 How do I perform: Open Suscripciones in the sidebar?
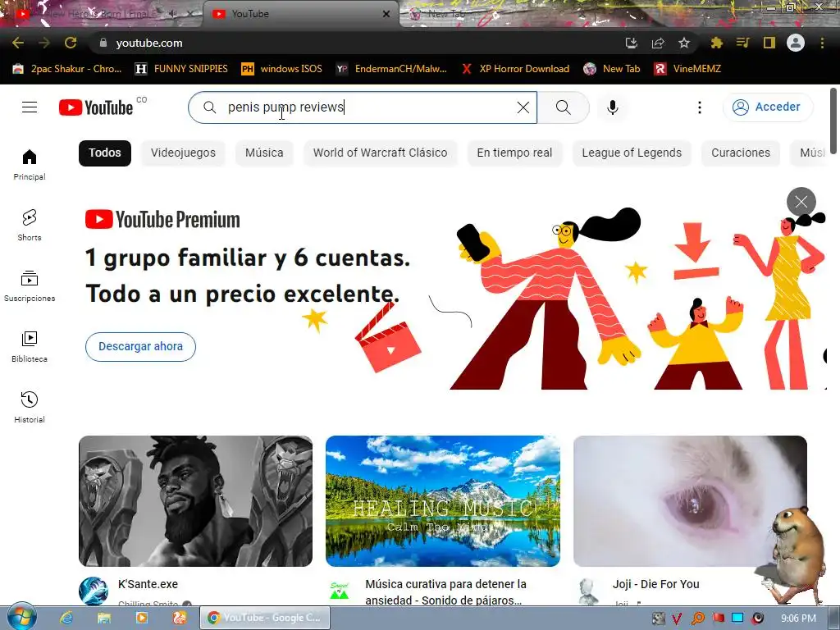(x=30, y=286)
